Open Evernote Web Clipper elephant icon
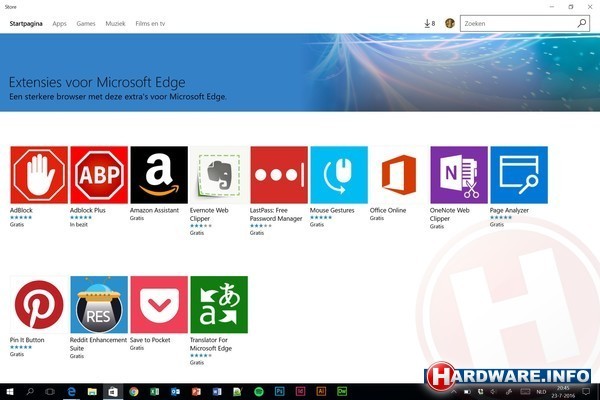The height and width of the screenshot is (400, 600). (219, 175)
